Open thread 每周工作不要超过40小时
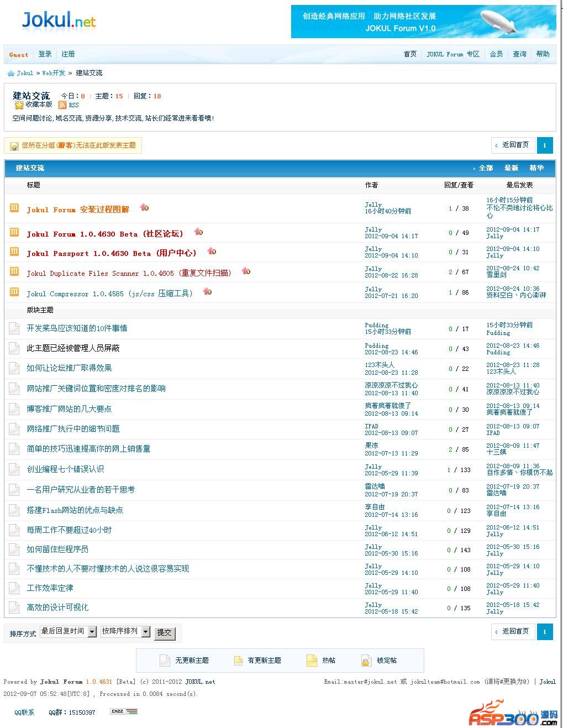563x728 pixels. (69, 530)
